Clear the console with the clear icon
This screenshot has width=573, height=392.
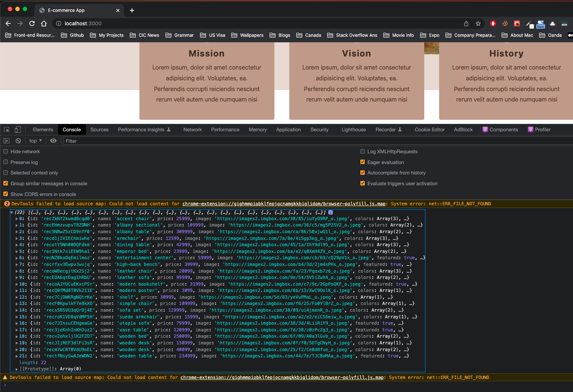click(x=18, y=141)
